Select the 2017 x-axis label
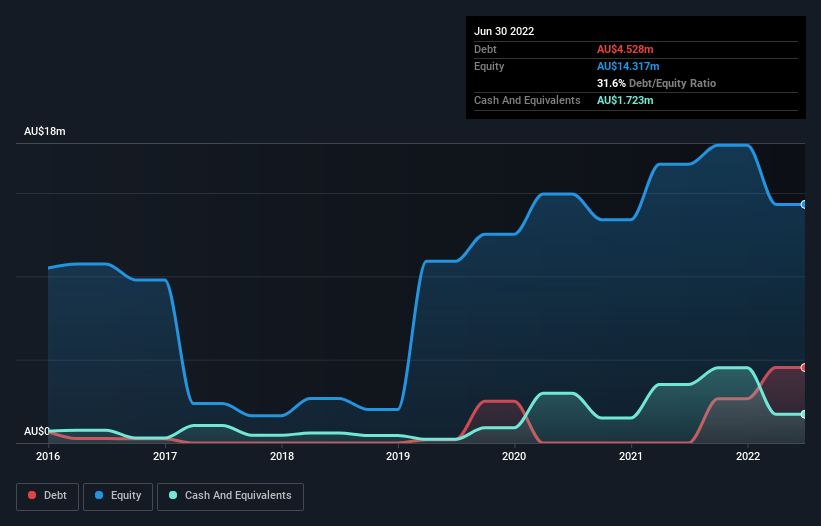This screenshot has width=821, height=526. point(165,456)
